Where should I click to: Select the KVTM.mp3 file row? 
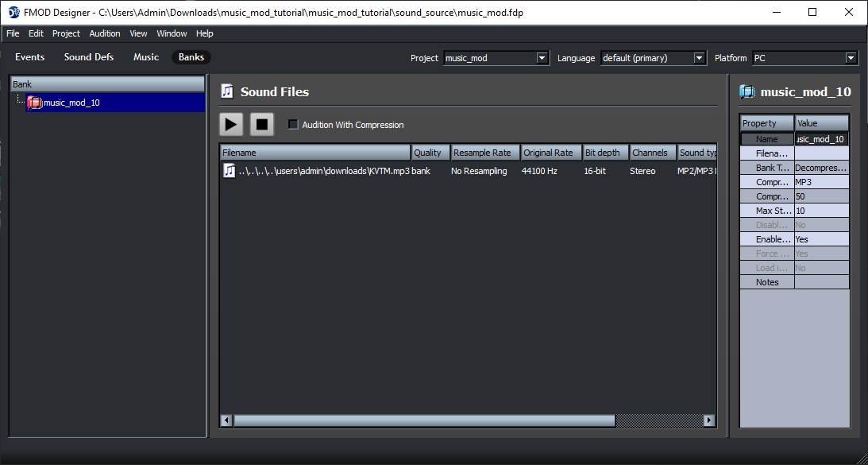(469, 171)
